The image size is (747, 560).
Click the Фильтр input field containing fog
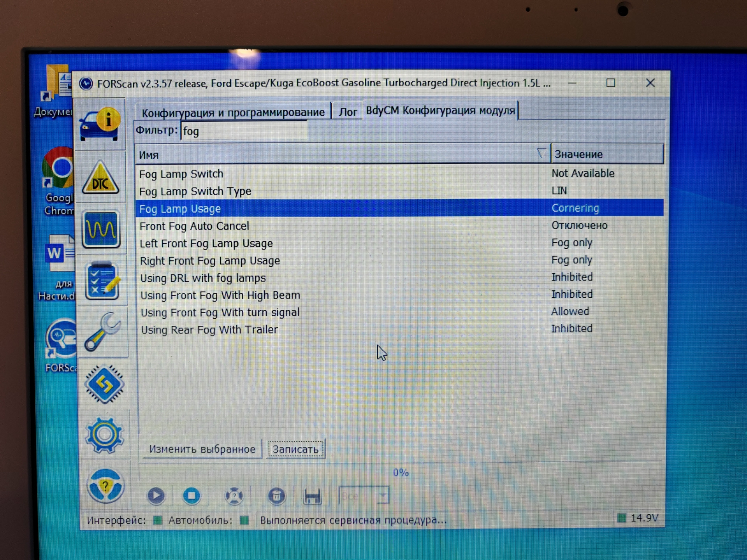click(x=244, y=131)
